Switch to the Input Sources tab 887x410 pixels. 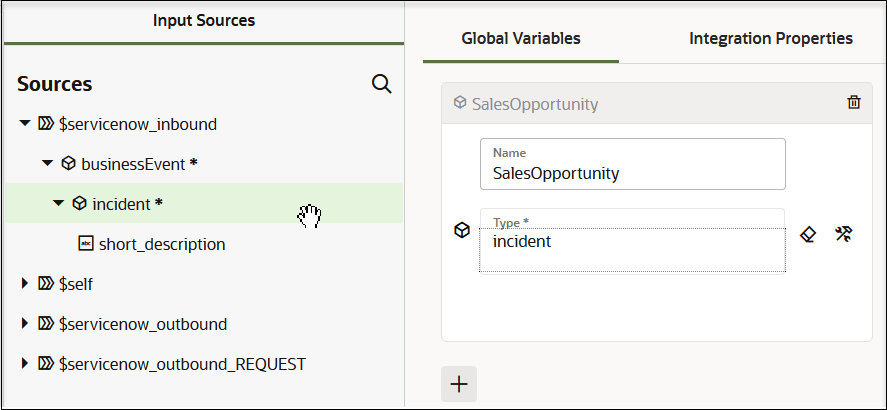(x=204, y=21)
